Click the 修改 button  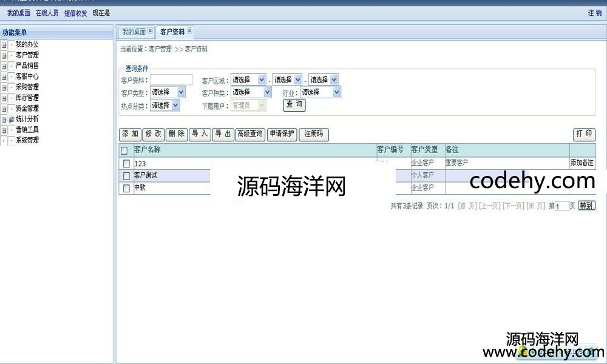(x=154, y=134)
